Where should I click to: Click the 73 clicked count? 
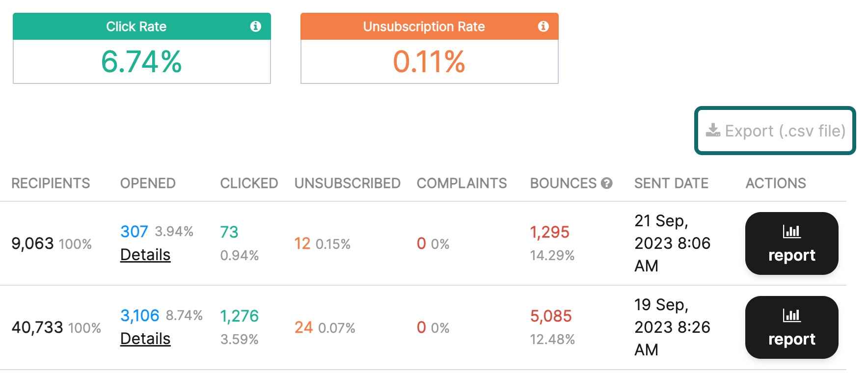pyautogui.click(x=229, y=232)
